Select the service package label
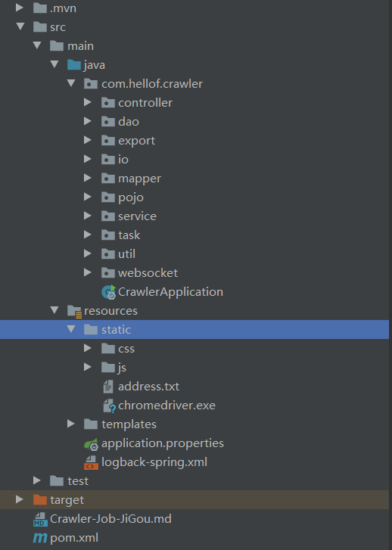The width and height of the screenshot is (392, 550). coord(137,216)
